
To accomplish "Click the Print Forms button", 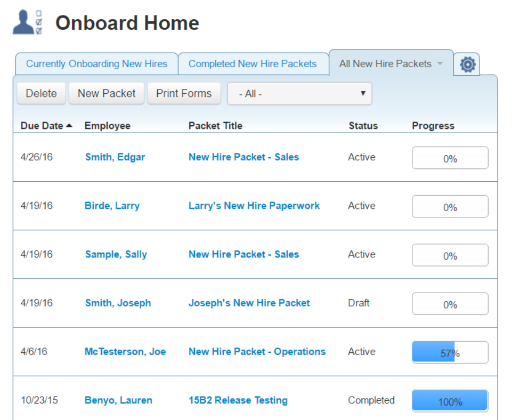I will (184, 93).
